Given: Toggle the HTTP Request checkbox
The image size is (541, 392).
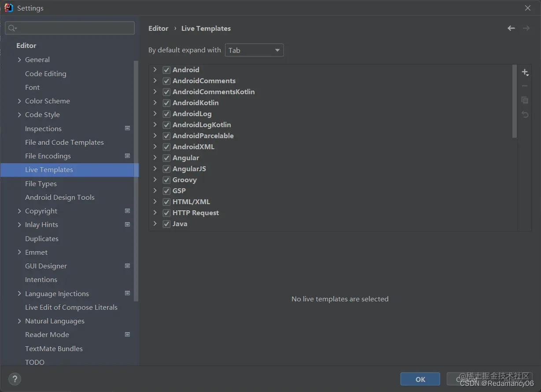Looking at the screenshot, I should (x=166, y=213).
